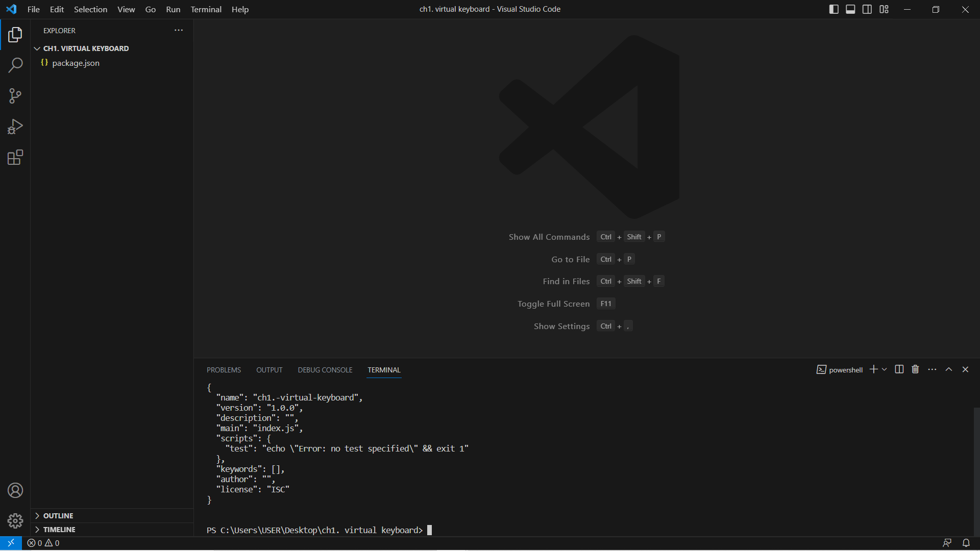The height and width of the screenshot is (551, 980).
Task: Open the Terminal menu
Action: 206,9
